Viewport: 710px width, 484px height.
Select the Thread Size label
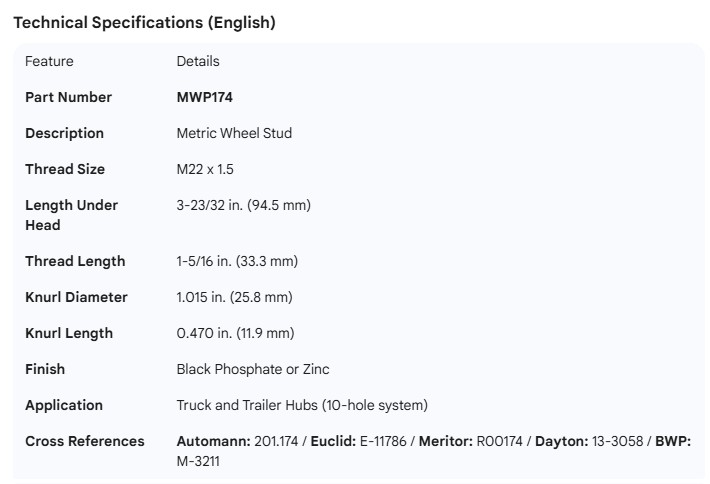[65, 169]
